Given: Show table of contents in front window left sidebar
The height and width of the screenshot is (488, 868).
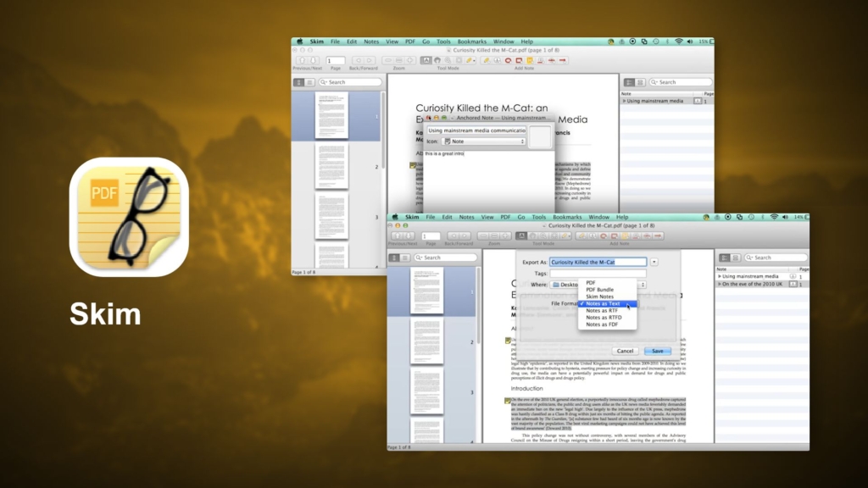Looking at the screenshot, I should coord(405,258).
